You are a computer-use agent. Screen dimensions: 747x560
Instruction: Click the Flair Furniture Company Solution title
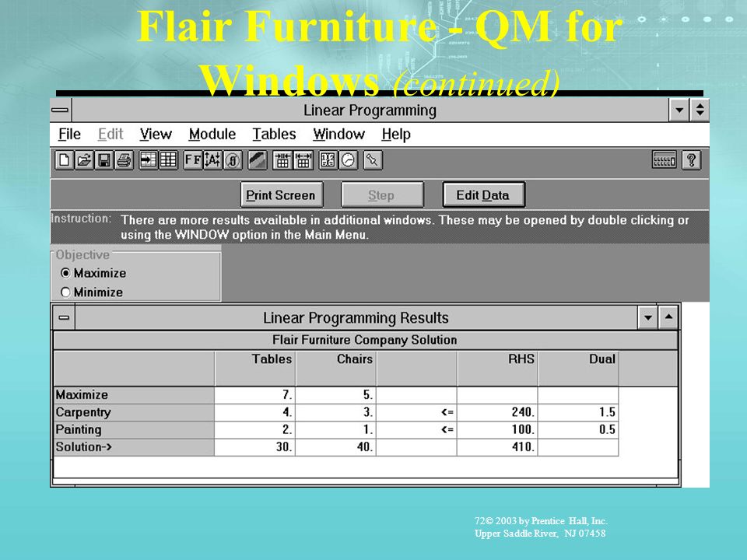pos(366,340)
